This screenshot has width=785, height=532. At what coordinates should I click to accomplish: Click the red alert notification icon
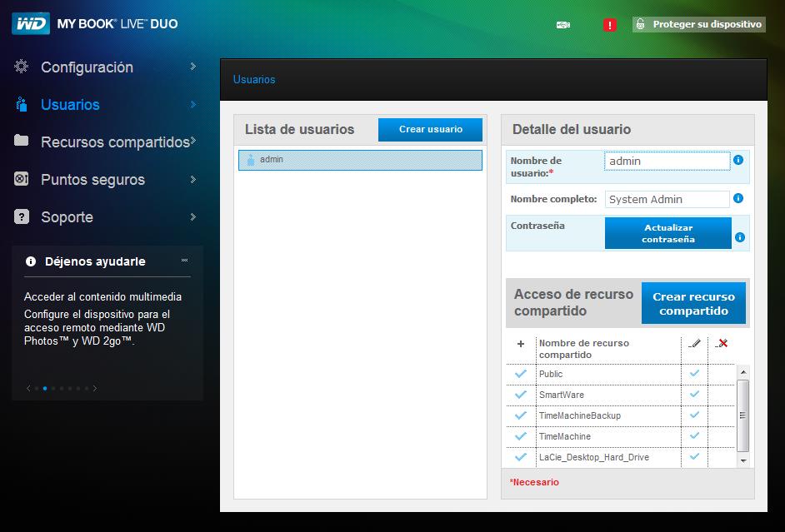pos(609,25)
